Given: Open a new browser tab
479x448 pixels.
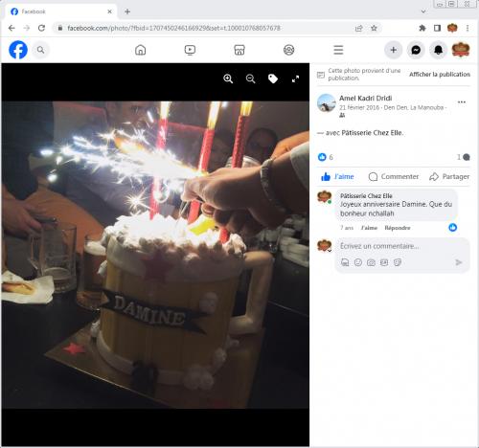Looking at the screenshot, I should (x=127, y=11).
